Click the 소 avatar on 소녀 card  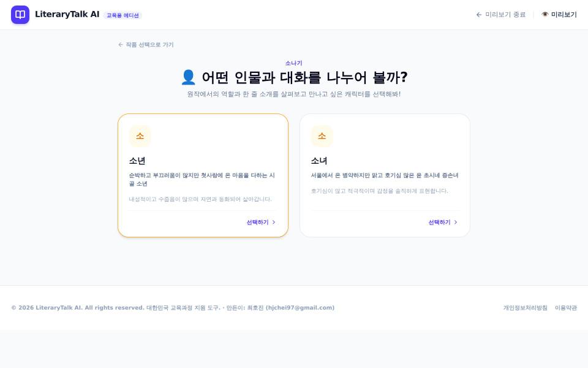pos(322,136)
